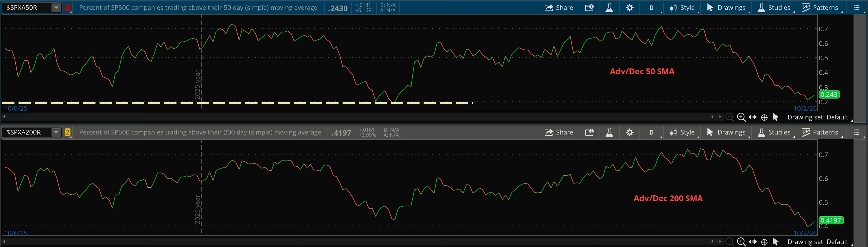The height and width of the screenshot is (247, 868).
Task: Open Drawing set: Default under $SPXA50R chart
Action: pos(818,117)
